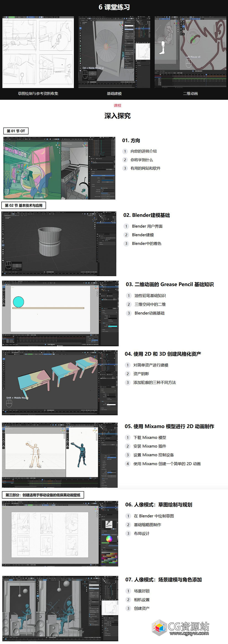Select 场景封锁 lesson item
The height and width of the screenshot is (644, 228).
pyautogui.click(x=142, y=591)
